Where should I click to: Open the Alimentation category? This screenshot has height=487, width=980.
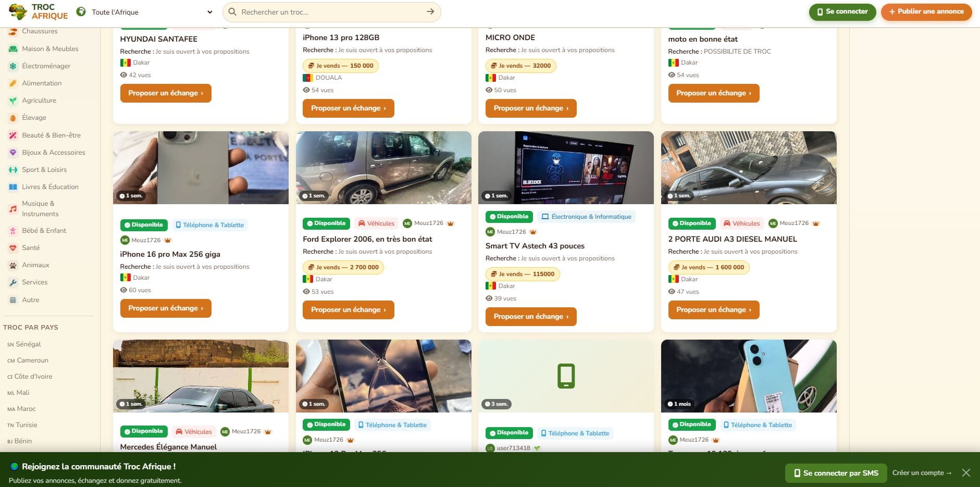pos(42,83)
